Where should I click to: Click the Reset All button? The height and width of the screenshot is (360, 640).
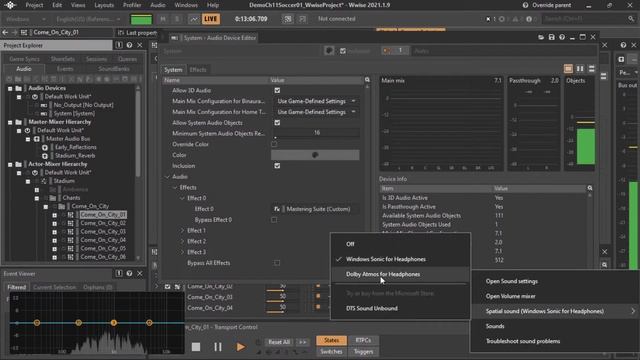pos(279,342)
